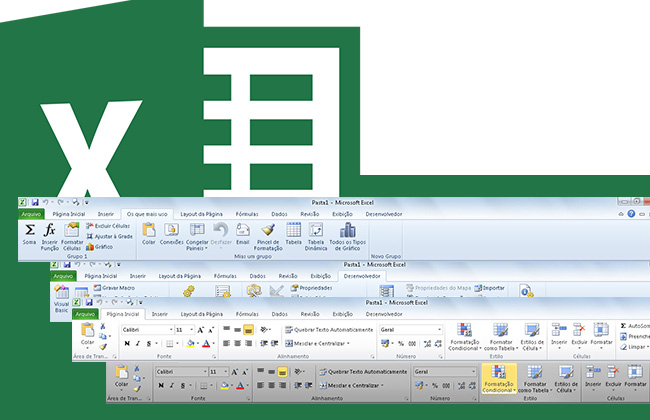The width and height of the screenshot is (650, 420).
Task: Open Fonte dialog launcher in white ribbon
Action: [214, 357]
